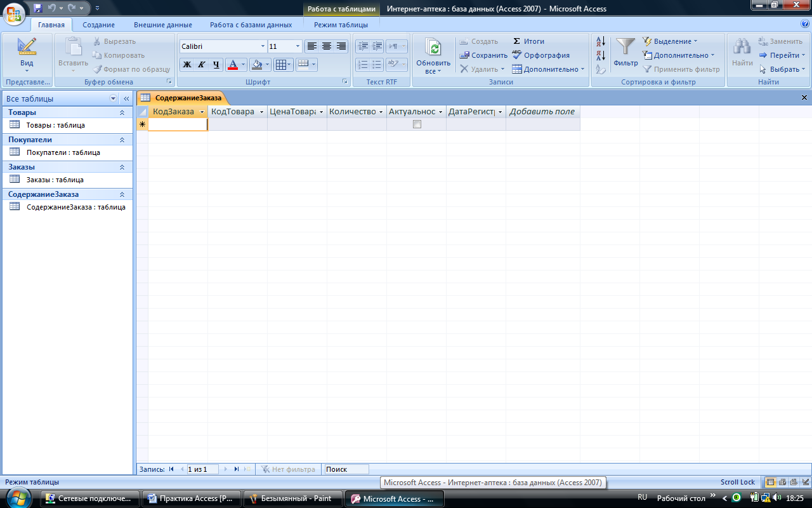Screen dimensions: 812x508
Task: Open the КодЗаказа column filter arrow
Action: pyautogui.click(x=202, y=112)
